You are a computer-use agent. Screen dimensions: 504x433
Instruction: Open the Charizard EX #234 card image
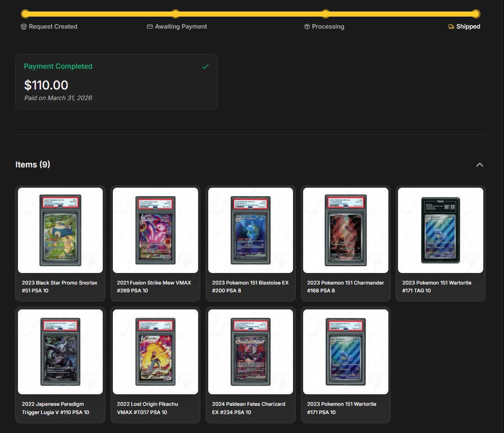tap(251, 352)
